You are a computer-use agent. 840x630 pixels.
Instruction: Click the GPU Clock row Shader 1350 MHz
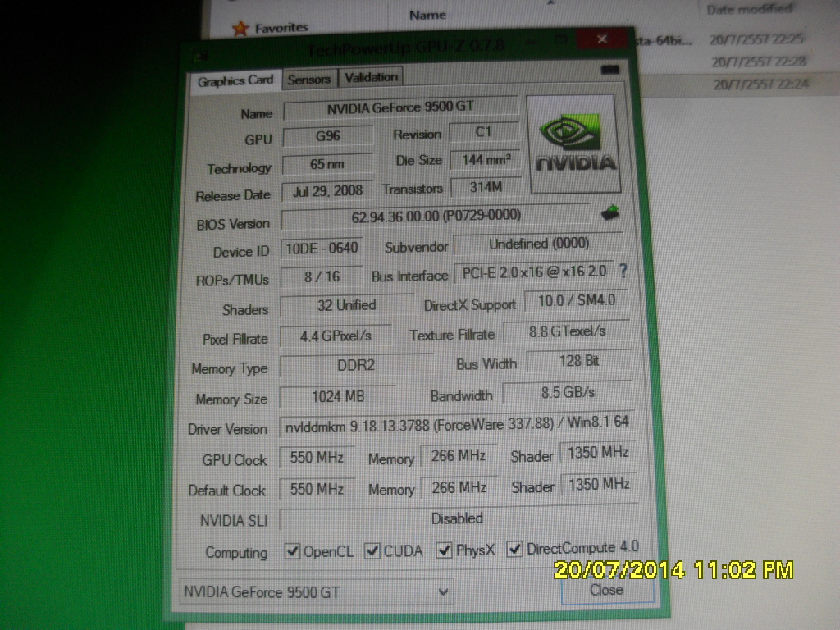(x=598, y=453)
